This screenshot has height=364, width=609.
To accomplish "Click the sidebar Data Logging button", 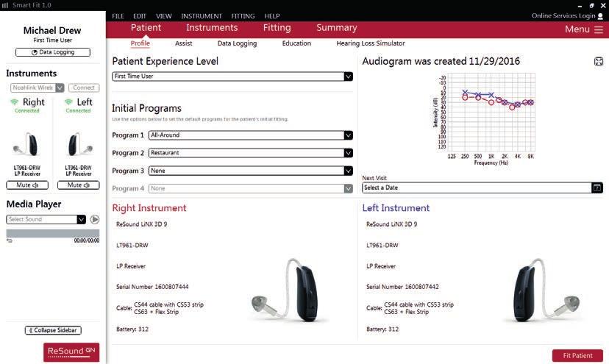I will pos(53,52).
